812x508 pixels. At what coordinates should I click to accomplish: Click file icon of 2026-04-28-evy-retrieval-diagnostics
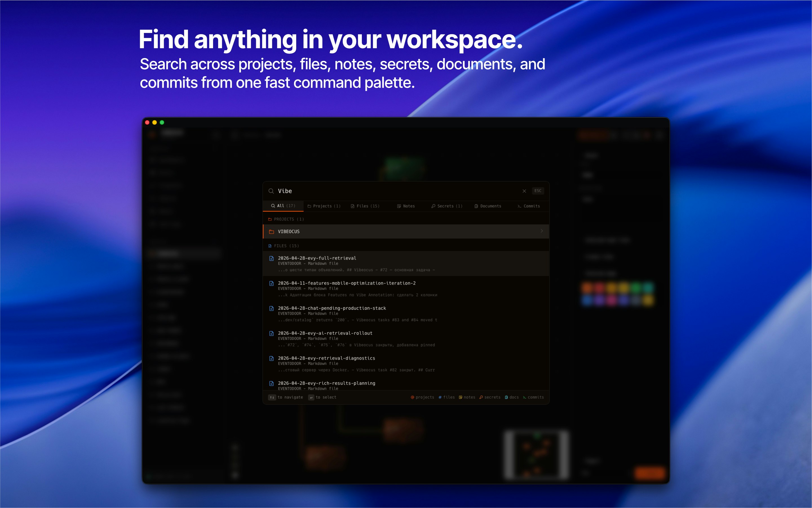tap(272, 359)
